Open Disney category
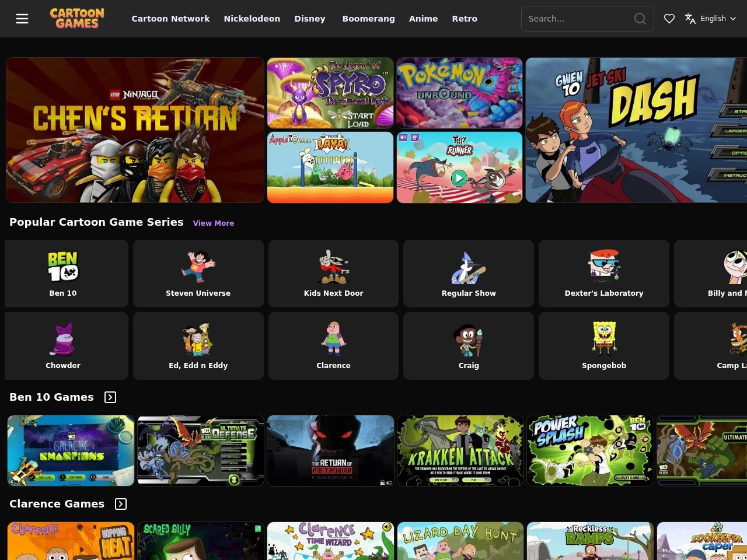The width and height of the screenshot is (747, 560). [x=310, y=19]
